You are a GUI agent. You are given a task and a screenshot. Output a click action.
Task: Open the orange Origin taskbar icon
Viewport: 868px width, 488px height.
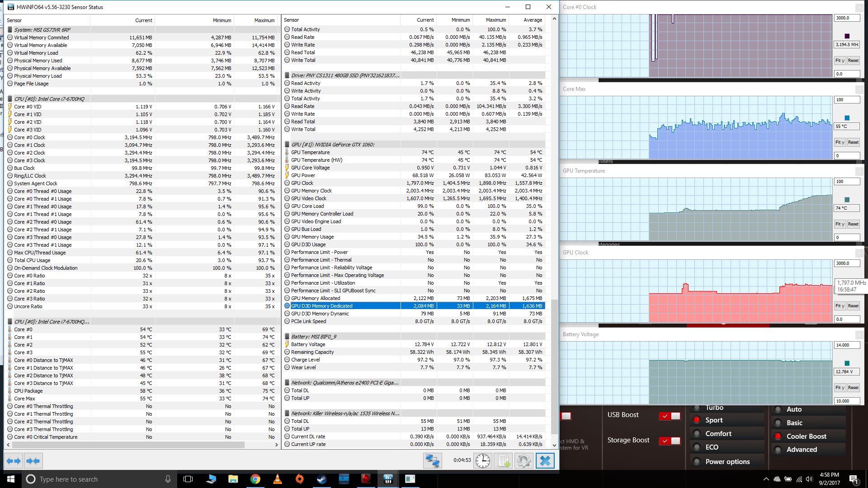[x=299, y=479]
